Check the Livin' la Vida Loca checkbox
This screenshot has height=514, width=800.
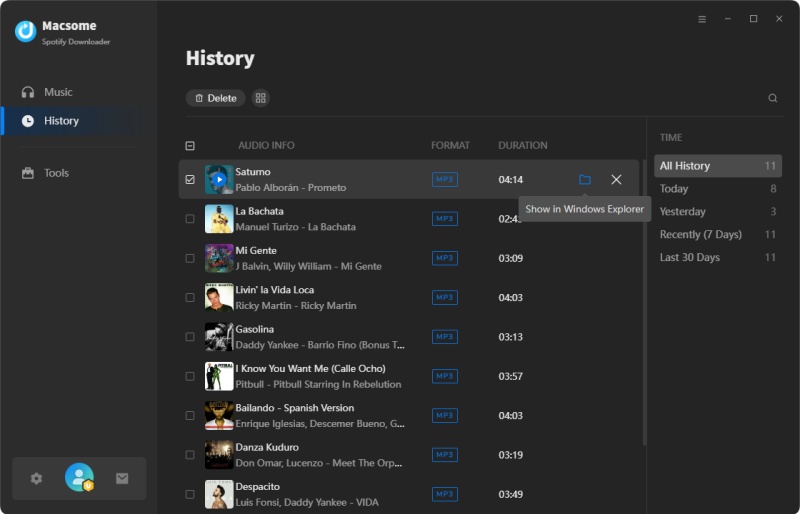190,298
